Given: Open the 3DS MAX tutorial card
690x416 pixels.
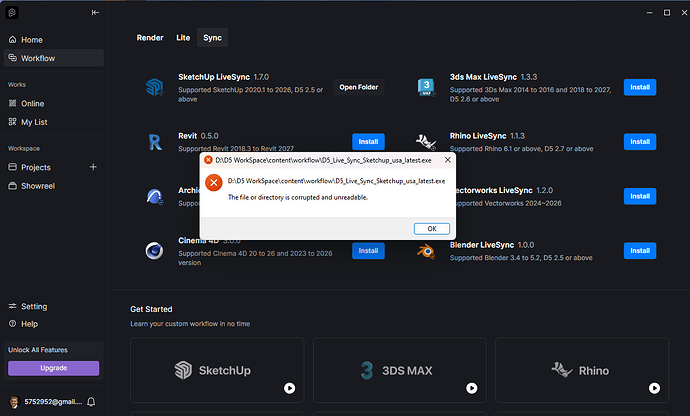Looking at the screenshot, I should pyautogui.click(x=400, y=370).
